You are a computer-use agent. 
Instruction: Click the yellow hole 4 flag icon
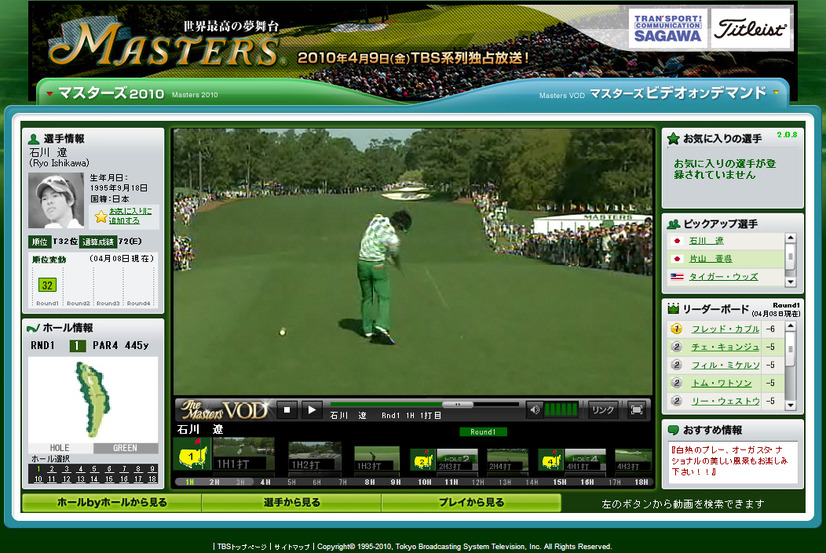(551, 459)
